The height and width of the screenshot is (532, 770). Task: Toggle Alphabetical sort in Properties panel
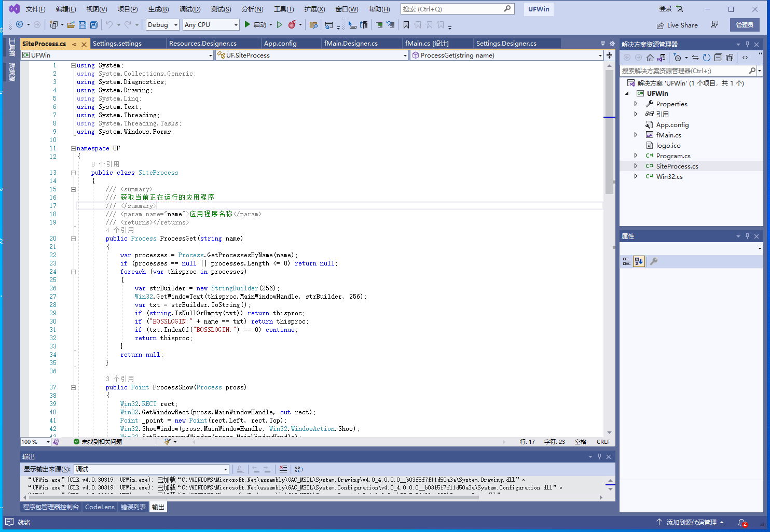639,261
